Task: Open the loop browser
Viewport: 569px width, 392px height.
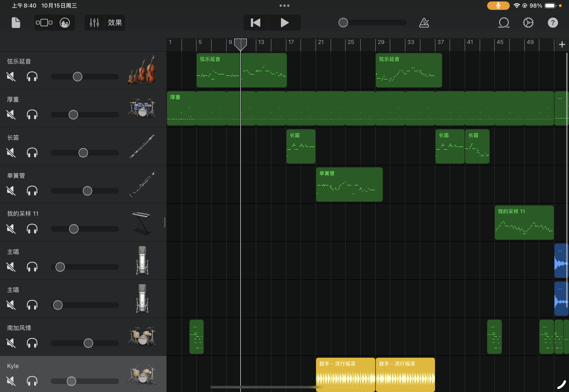Action: click(504, 23)
